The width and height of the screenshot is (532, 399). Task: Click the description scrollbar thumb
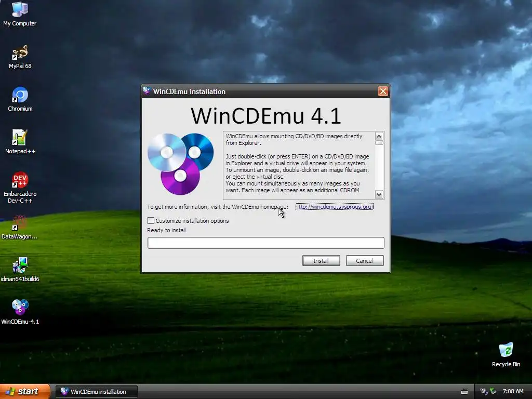(x=379, y=143)
